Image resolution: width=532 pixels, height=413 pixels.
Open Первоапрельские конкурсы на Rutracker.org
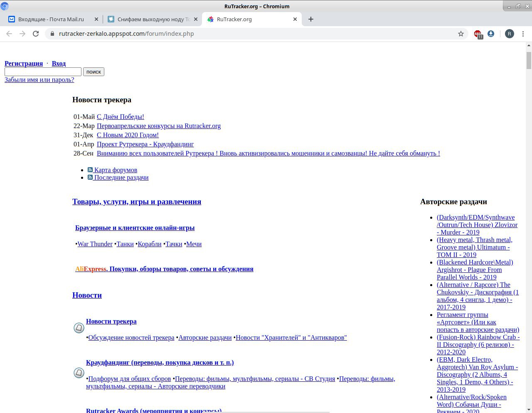click(159, 126)
